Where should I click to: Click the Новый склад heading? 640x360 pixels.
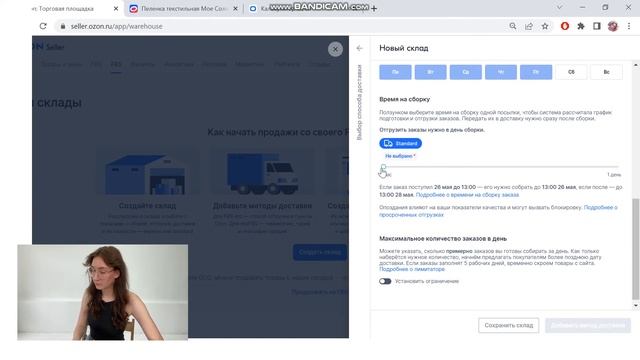pyautogui.click(x=404, y=48)
